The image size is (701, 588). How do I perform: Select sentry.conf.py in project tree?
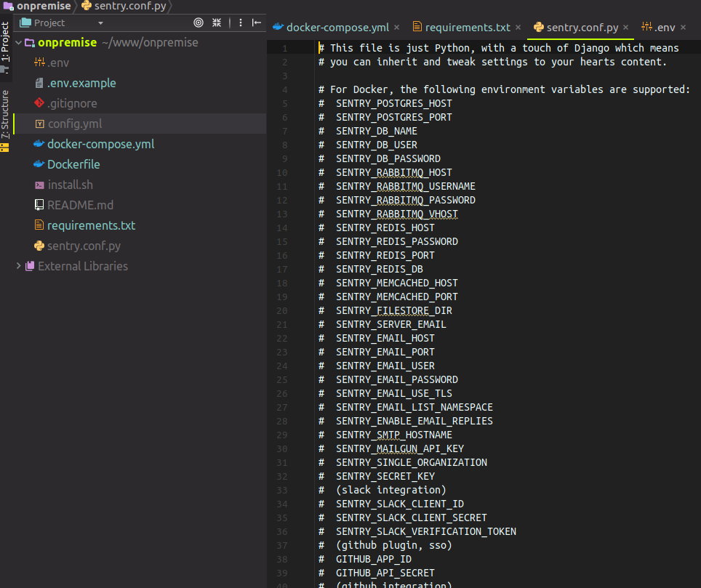click(x=84, y=246)
